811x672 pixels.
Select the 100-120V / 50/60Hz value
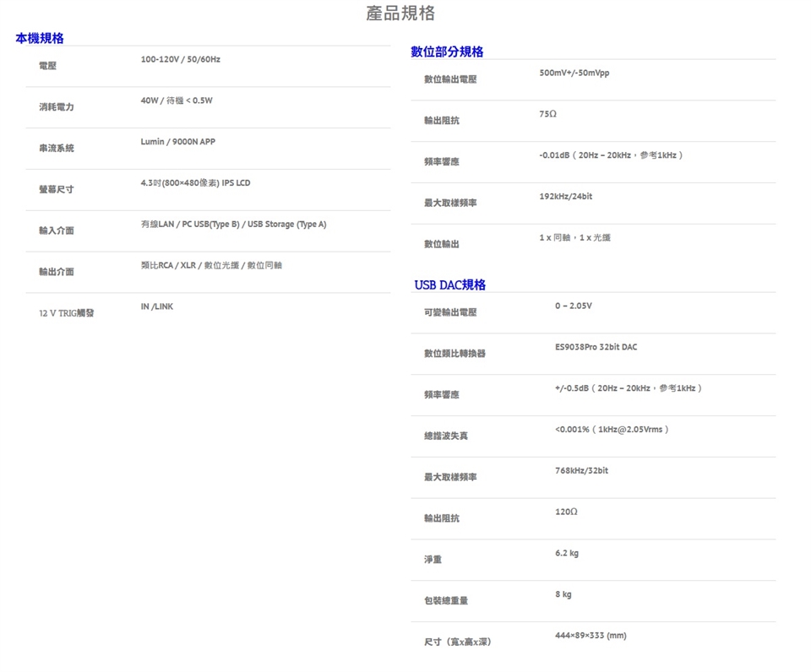[x=180, y=60]
